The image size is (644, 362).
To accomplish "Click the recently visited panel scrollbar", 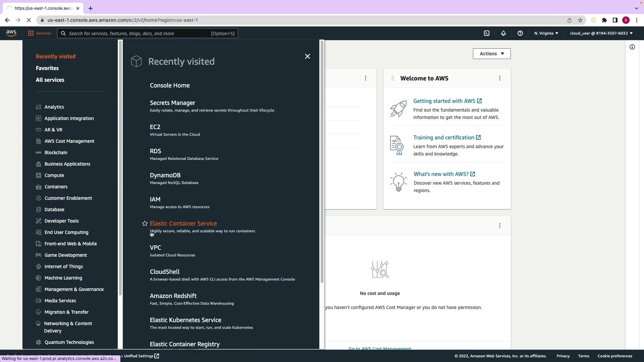I will point(322,161).
